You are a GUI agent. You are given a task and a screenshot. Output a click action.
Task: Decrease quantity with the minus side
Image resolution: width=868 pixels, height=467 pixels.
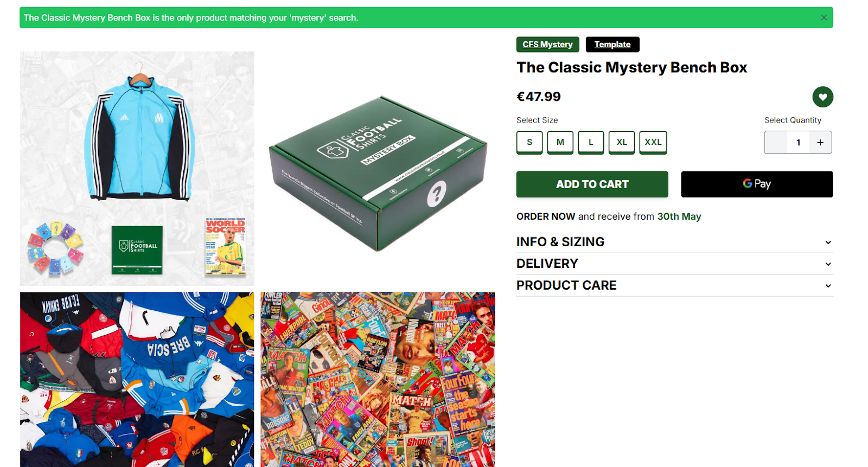pos(776,143)
